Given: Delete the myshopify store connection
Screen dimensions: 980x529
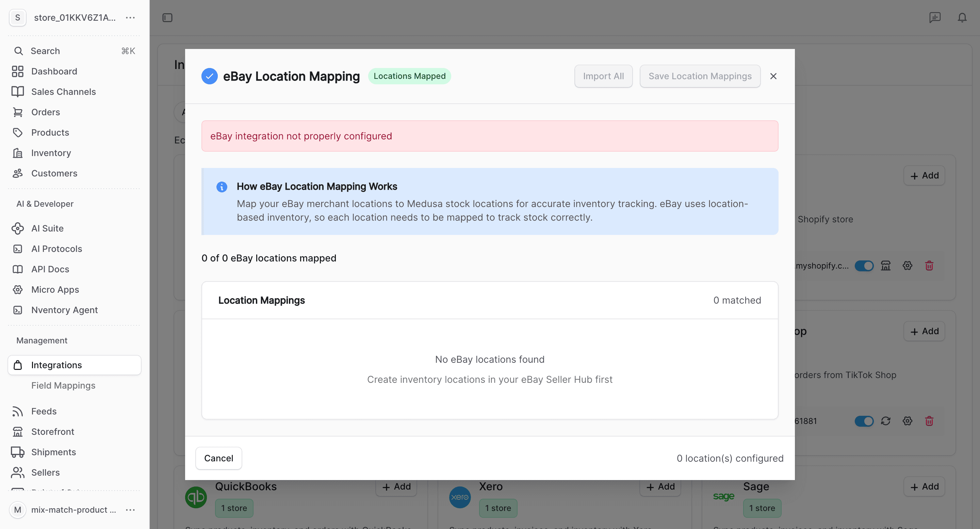Looking at the screenshot, I should tap(929, 266).
